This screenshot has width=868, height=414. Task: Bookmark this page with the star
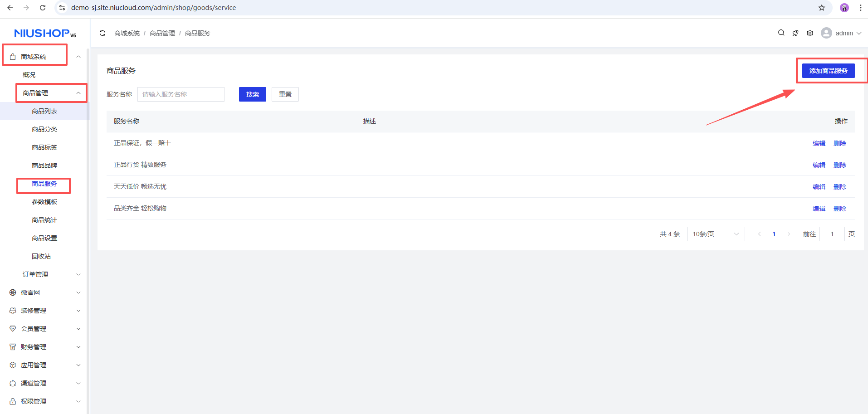tap(822, 8)
